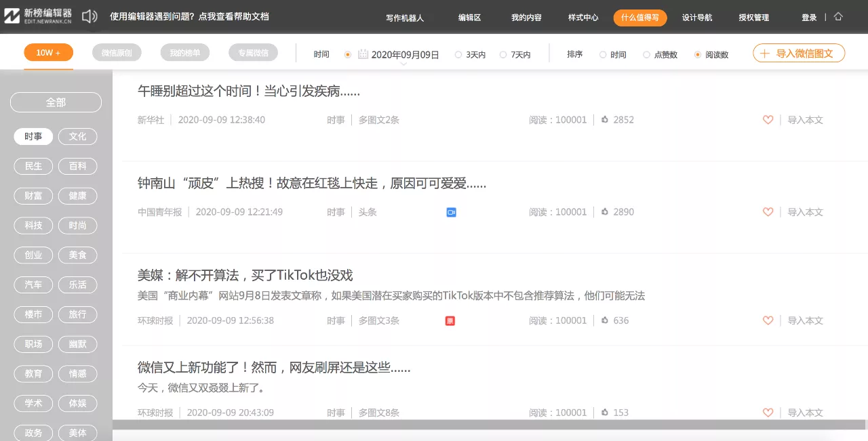Screen dimensions: 868x441
Task: Click the calendar icon beside 2020年09月09日
Action: coord(363,54)
